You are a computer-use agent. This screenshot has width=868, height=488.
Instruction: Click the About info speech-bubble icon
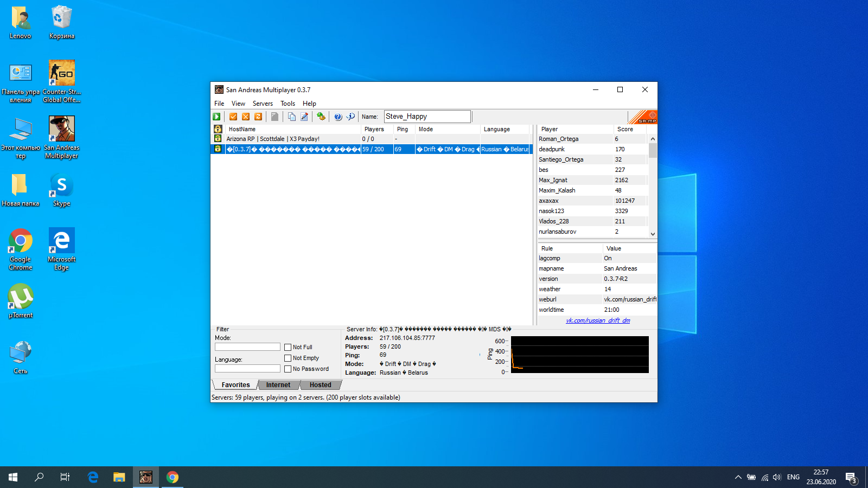point(350,117)
